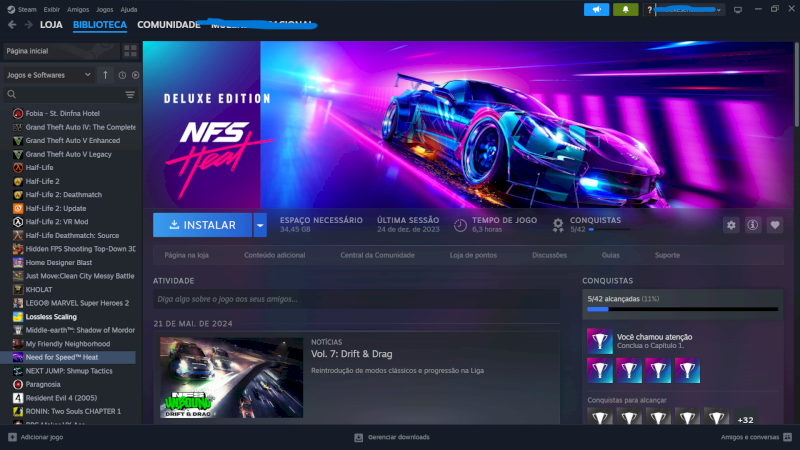Image resolution: width=800 pixels, height=450 pixels.
Task: Click the recent activity clock icon
Action: [122, 75]
